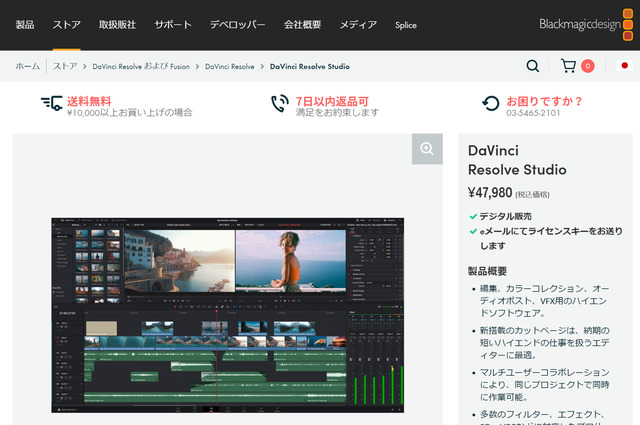640x425 pixels.
Task: Click the (税込価格) label
Action: [533, 194]
